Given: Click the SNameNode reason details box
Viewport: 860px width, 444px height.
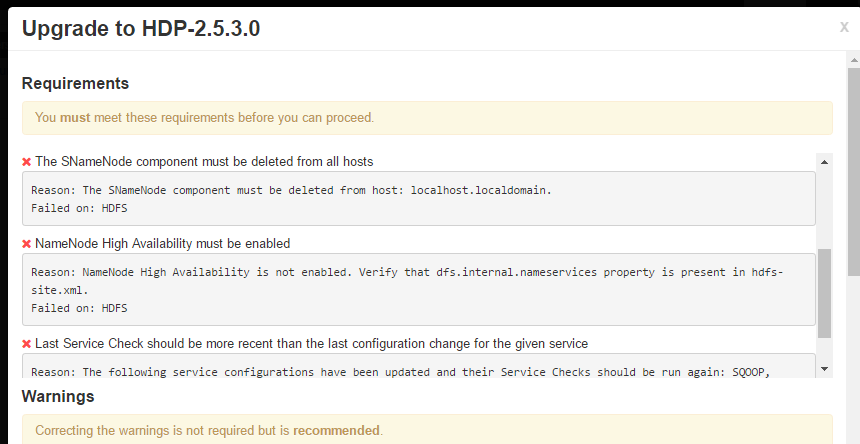Looking at the screenshot, I should tap(419, 198).
